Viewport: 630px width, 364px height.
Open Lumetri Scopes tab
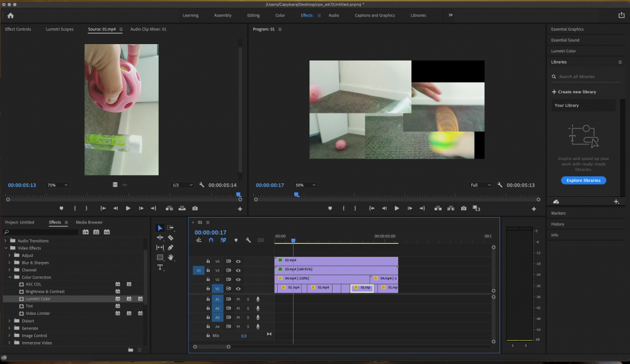pyautogui.click(x=59, y=29)
